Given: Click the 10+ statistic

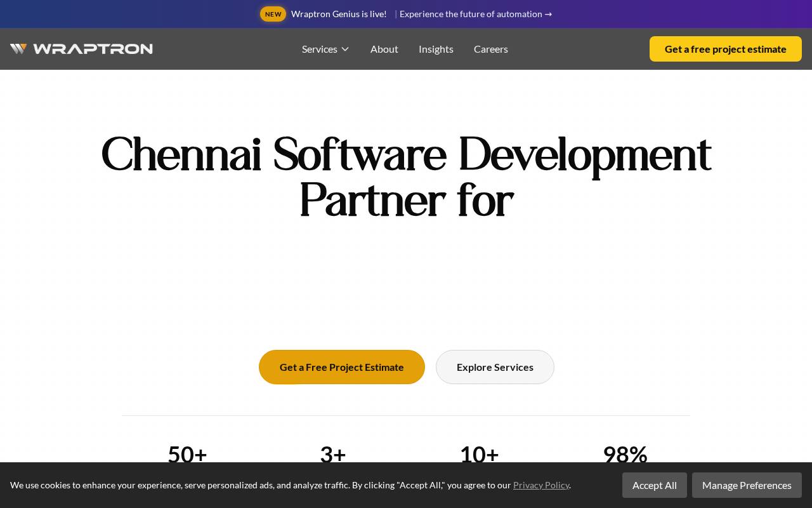Looking at the screenshot, I should 479,454.
